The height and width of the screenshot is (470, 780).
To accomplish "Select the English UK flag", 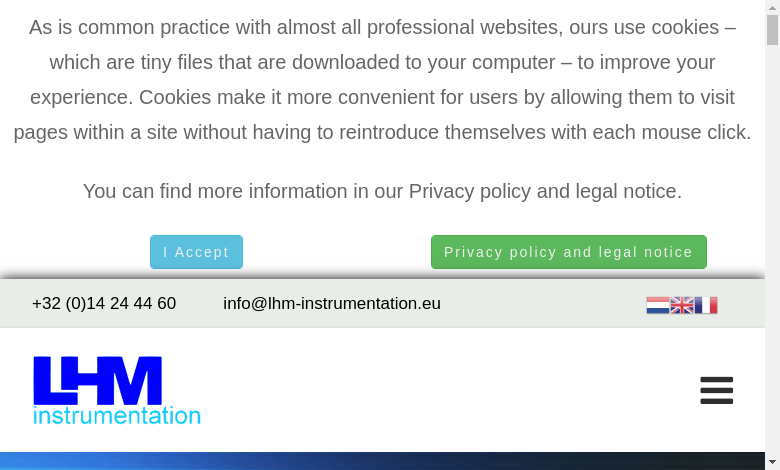I will click(682, 305).
